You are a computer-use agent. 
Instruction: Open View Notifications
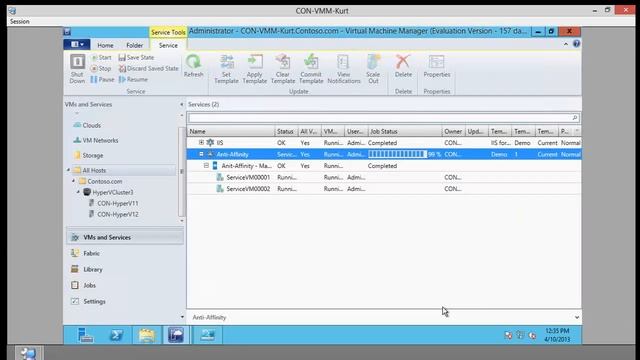point(344,69)
